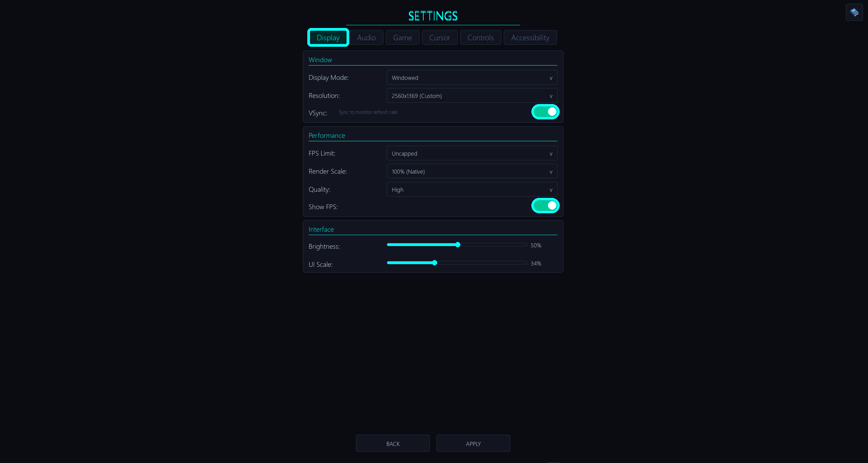This screenshot has height=463, width=868.
Task: Click the Brightness slider handle
Action: click(458, 245)
